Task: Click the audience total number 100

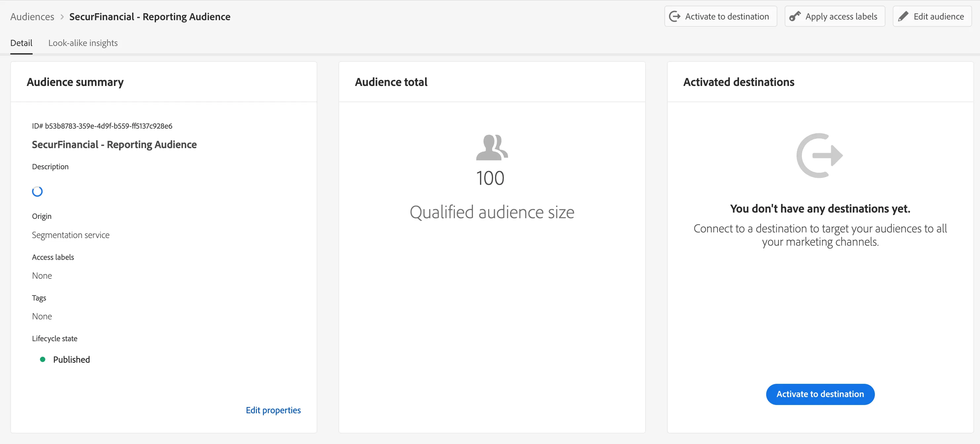Action: coord(490,178)
